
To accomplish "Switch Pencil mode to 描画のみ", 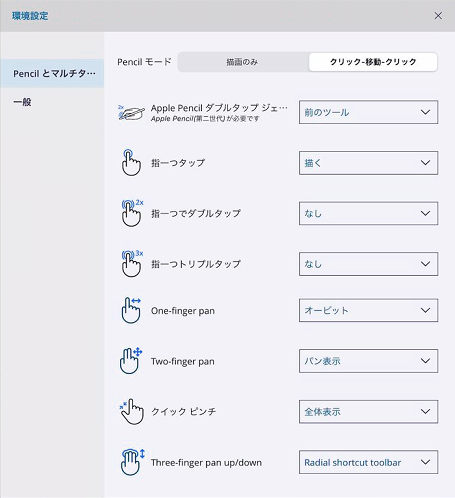I will [x=243, y=62].
